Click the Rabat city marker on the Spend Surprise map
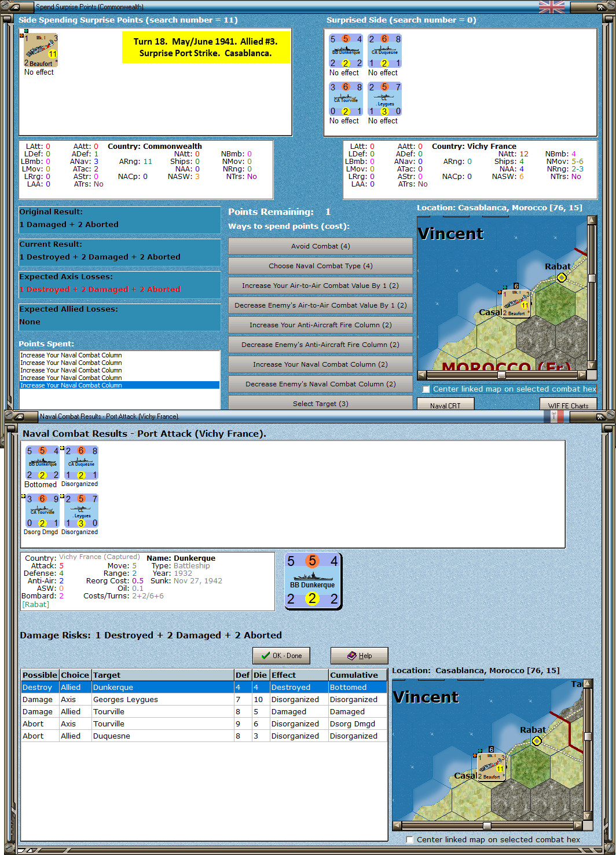616x855 pixels. click(562, 277)
